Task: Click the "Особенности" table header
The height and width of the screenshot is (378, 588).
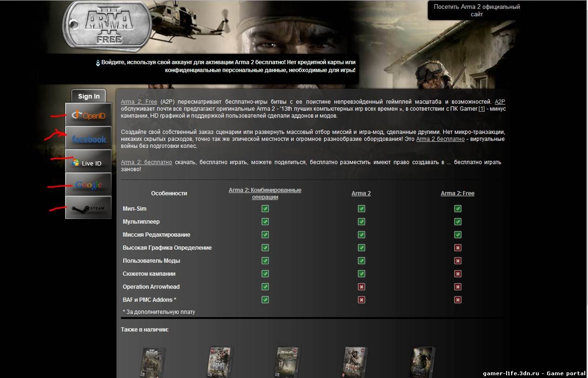Action: 169,193
